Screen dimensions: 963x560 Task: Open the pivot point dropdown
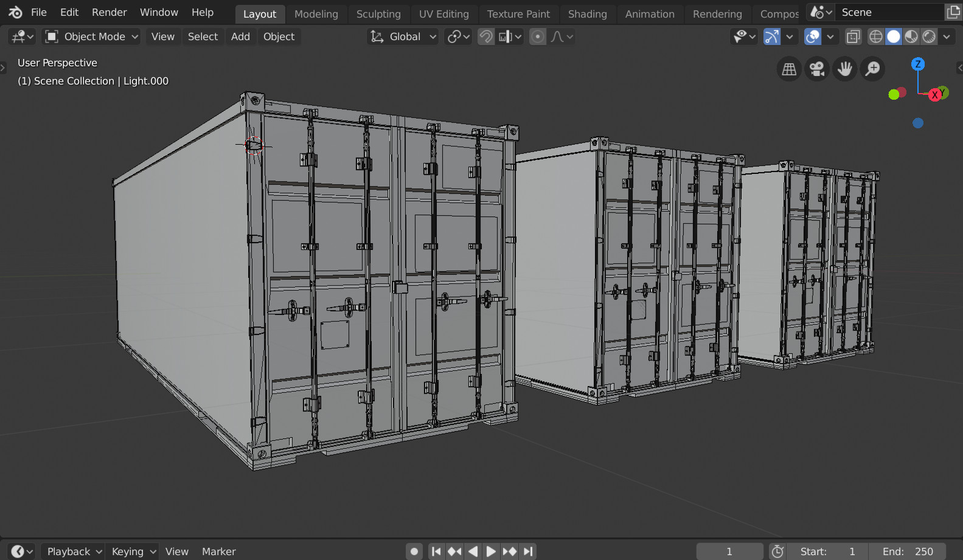(458, 36)
